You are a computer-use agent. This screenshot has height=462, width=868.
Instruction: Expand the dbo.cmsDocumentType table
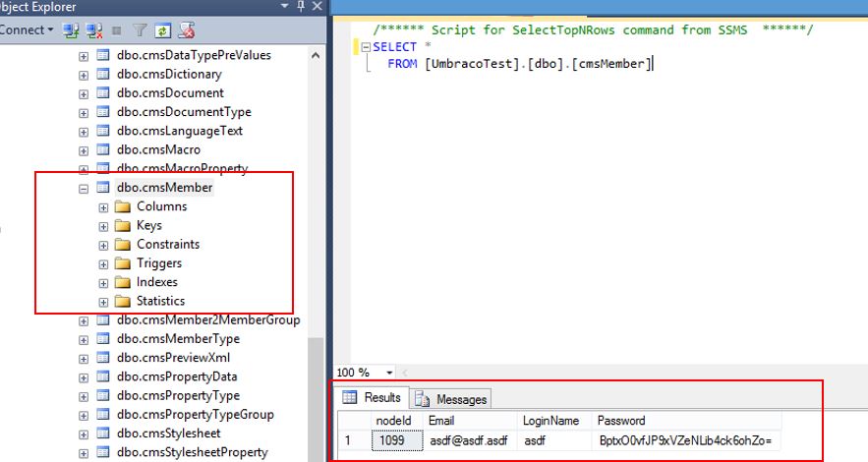[84, 113]
